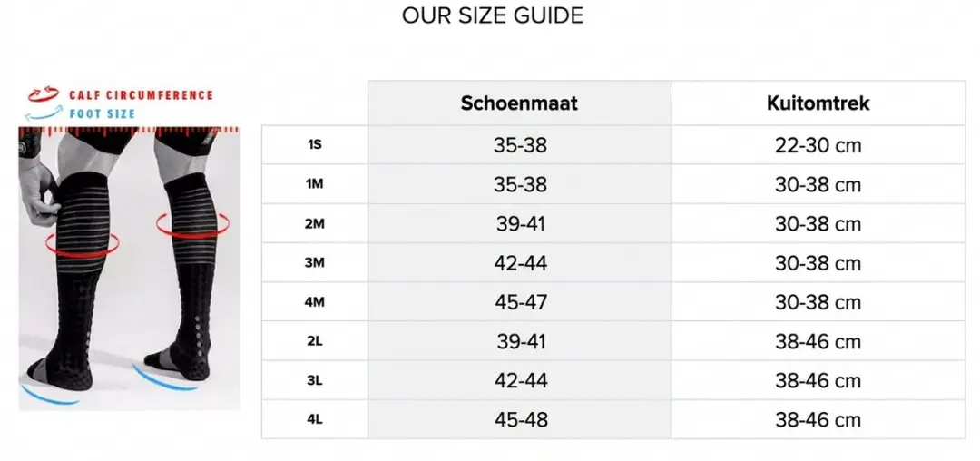
Task: Click the 4M size row label
Action: [314, 301]
